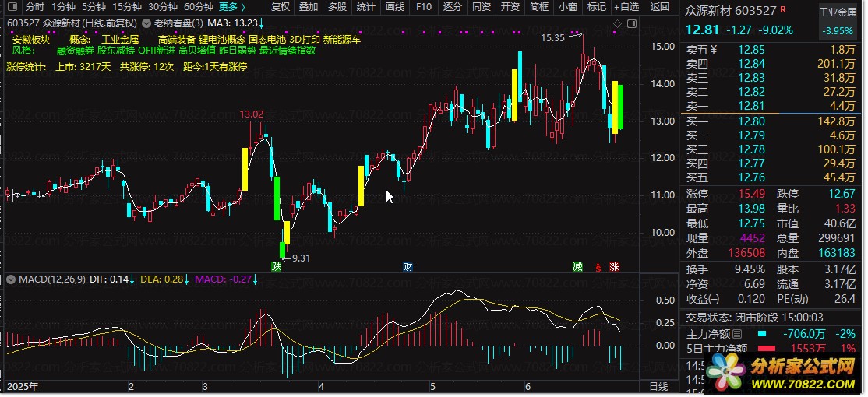This screenshot has width=868, height=397.
Task: Switch to 15分钟 period
Action: pyautogui.click(x=127, y=7)
